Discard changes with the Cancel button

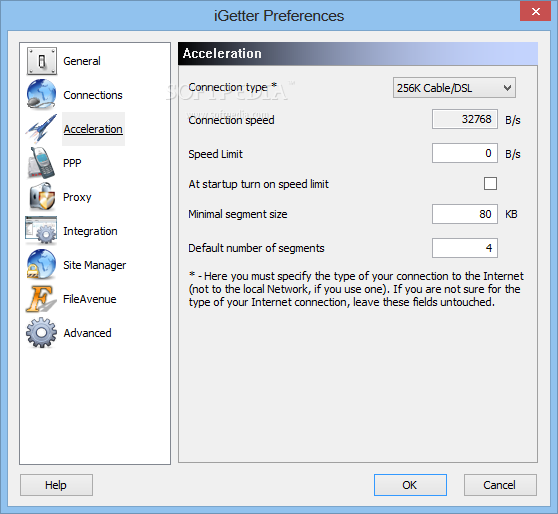[x=500, y=485]
